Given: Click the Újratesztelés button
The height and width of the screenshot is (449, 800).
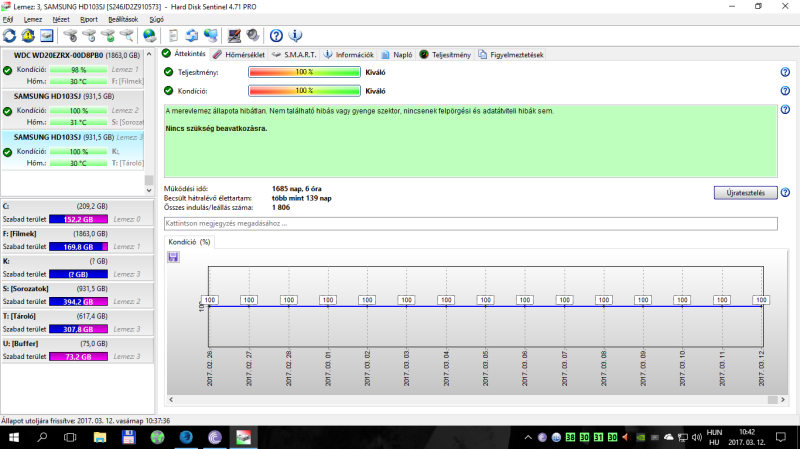Looking at the screenshot, I should [x=745, y=193].
